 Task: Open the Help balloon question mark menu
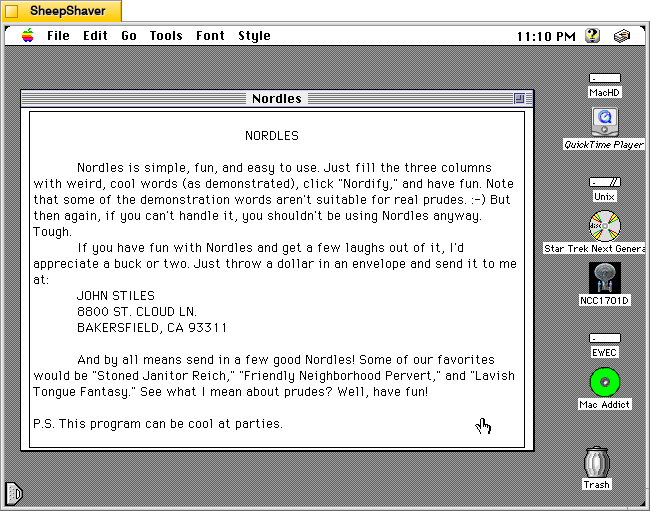593,36
